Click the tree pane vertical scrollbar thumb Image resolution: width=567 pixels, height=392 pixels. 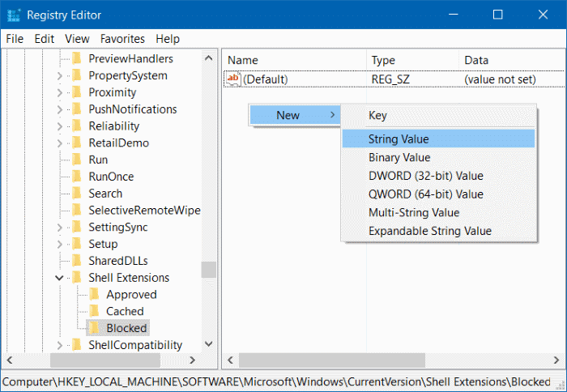tap(209, 270)
